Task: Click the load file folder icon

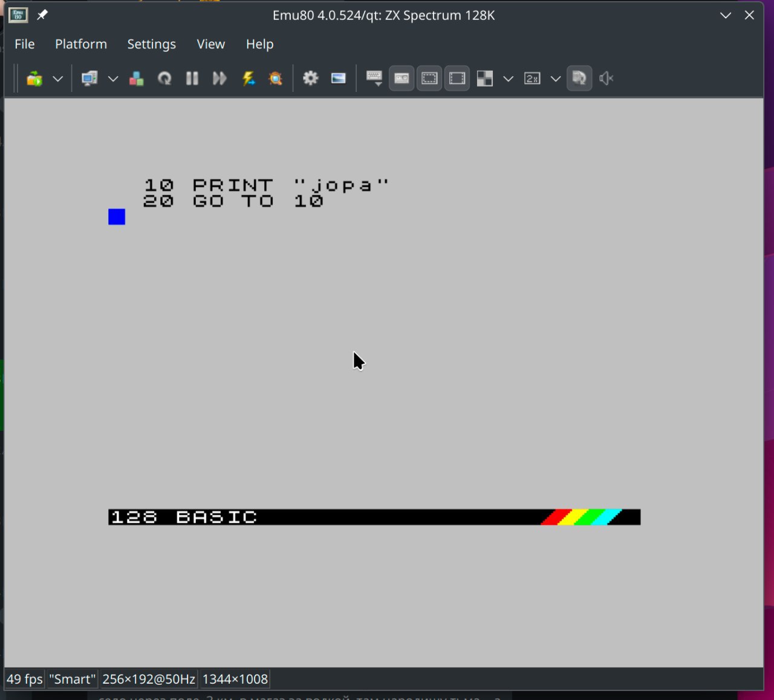Action: [34, 79]
